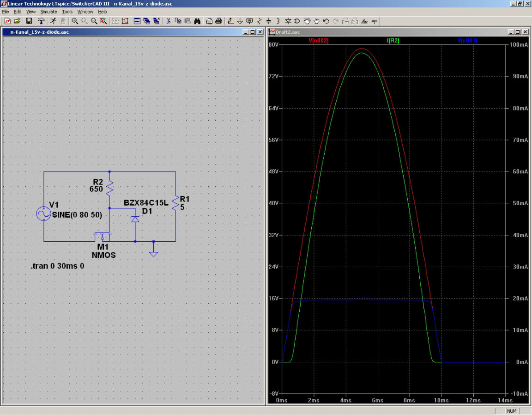Click the D1 zener diode symbol
The image size is (532, 416).
135,220
